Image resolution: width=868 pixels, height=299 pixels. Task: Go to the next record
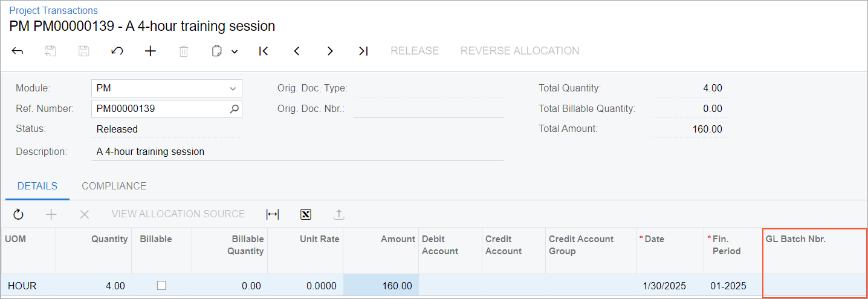(330, 51)
